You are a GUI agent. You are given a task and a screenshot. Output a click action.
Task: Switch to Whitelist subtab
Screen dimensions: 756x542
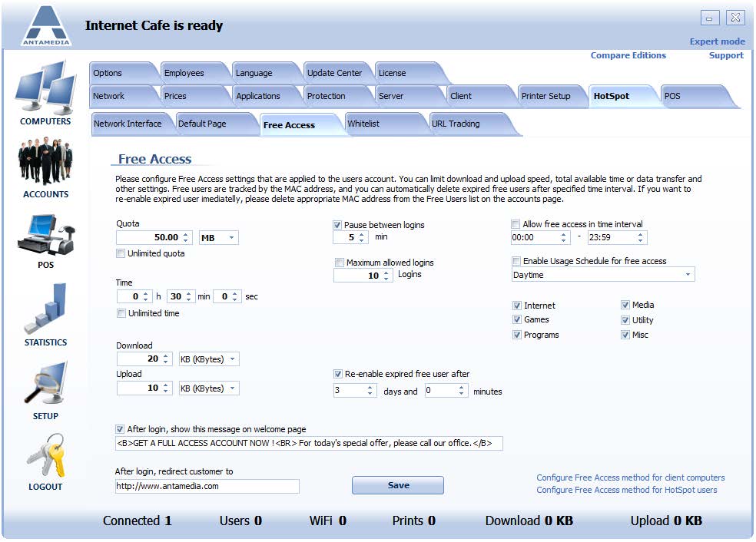coord(385,124)
